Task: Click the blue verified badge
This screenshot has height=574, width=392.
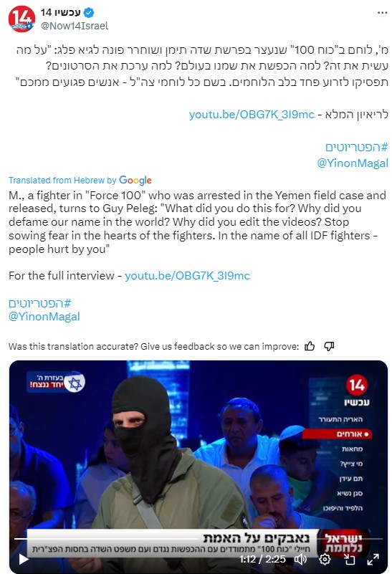Action: tap(89, 13)
